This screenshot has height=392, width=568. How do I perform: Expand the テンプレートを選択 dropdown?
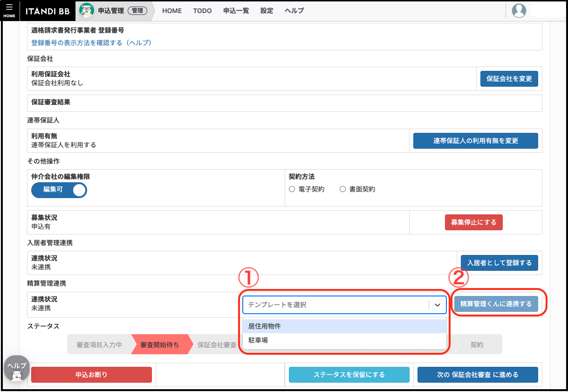coord(335,305)
